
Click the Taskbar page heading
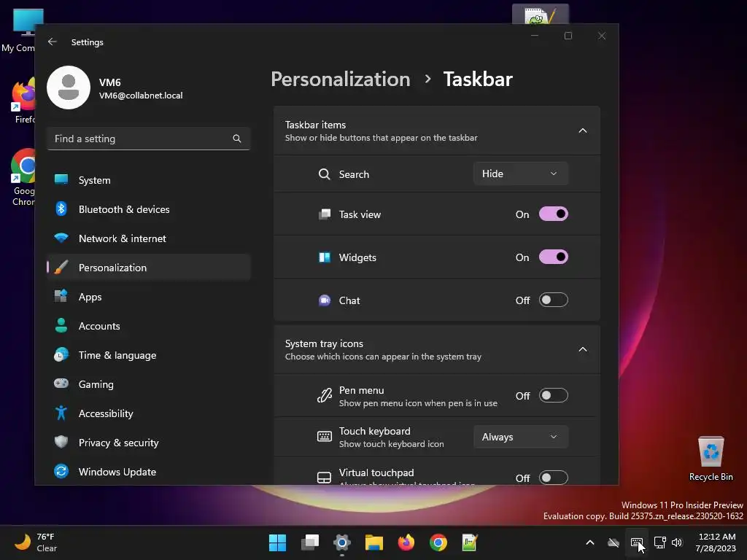pos(478,79)
